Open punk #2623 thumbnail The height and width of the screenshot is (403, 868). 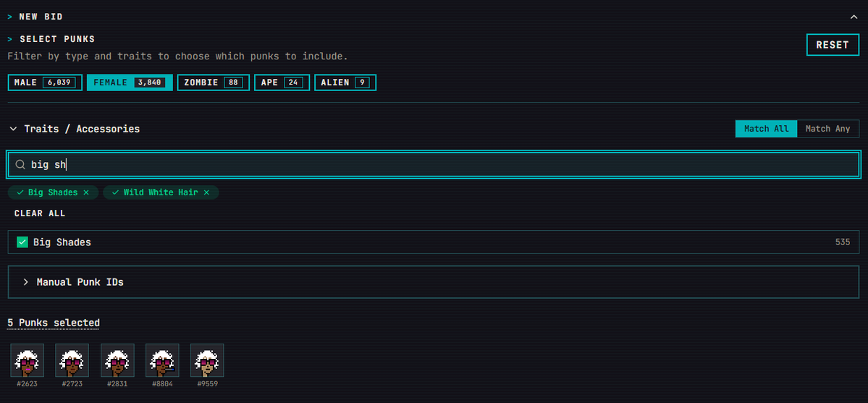point(27,360)
